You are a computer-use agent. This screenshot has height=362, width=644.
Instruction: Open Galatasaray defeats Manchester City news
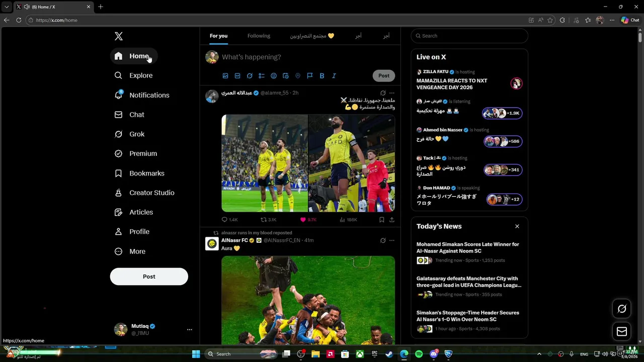point(469,287)
